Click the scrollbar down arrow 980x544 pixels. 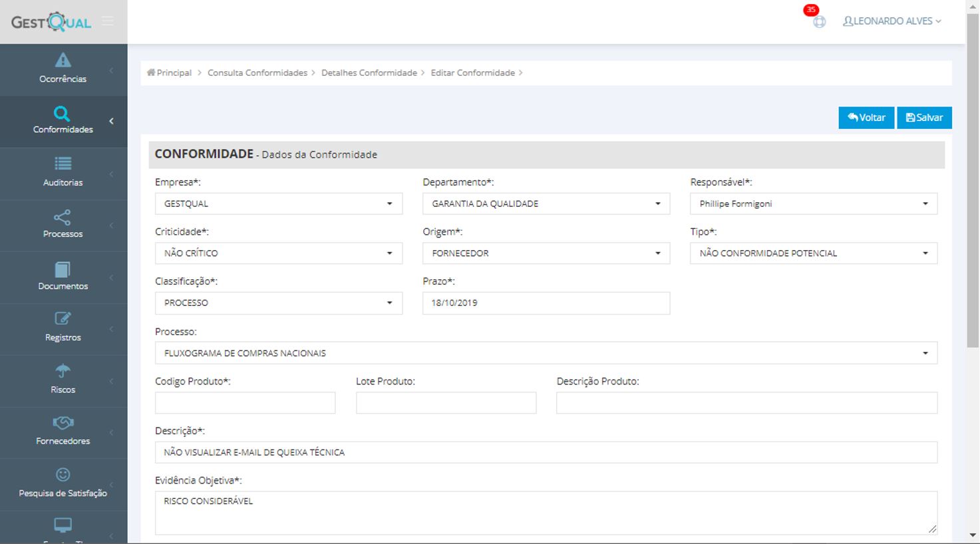pos(973,535)
